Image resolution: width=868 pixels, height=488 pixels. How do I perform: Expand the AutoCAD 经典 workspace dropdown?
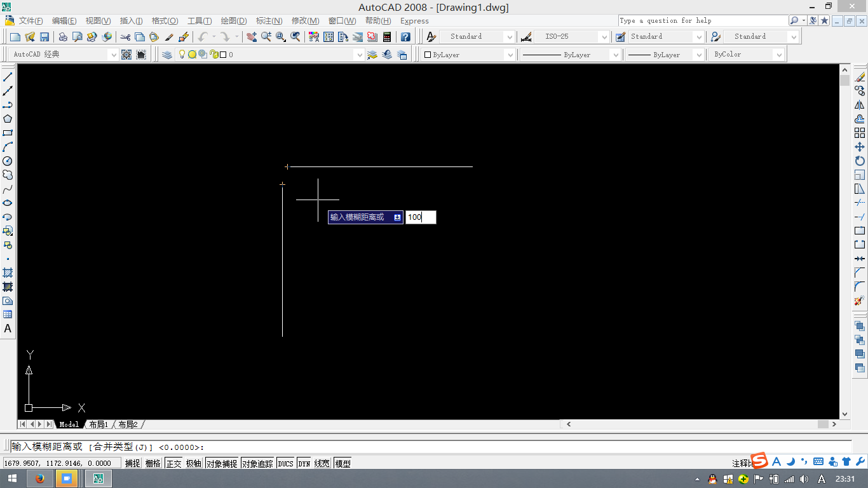[114, 55]
